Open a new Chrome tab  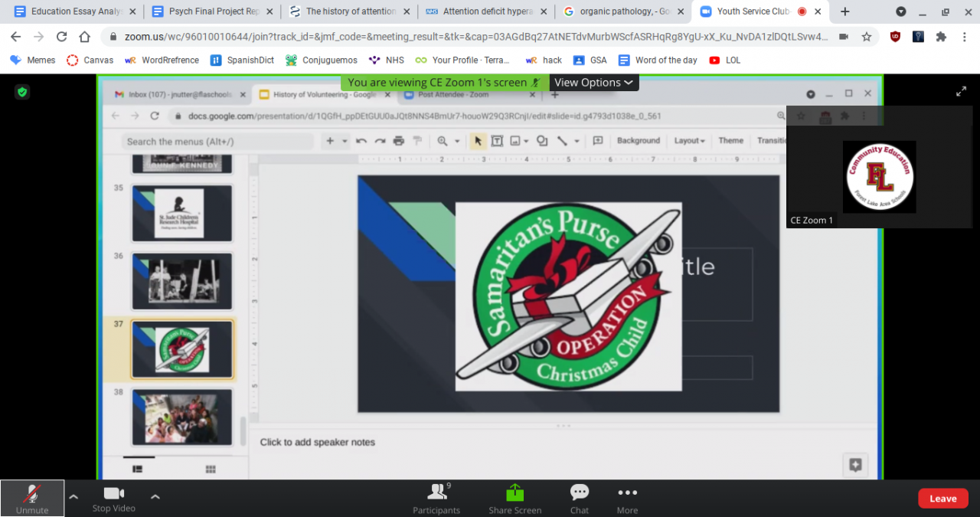[x=845, y=11]
